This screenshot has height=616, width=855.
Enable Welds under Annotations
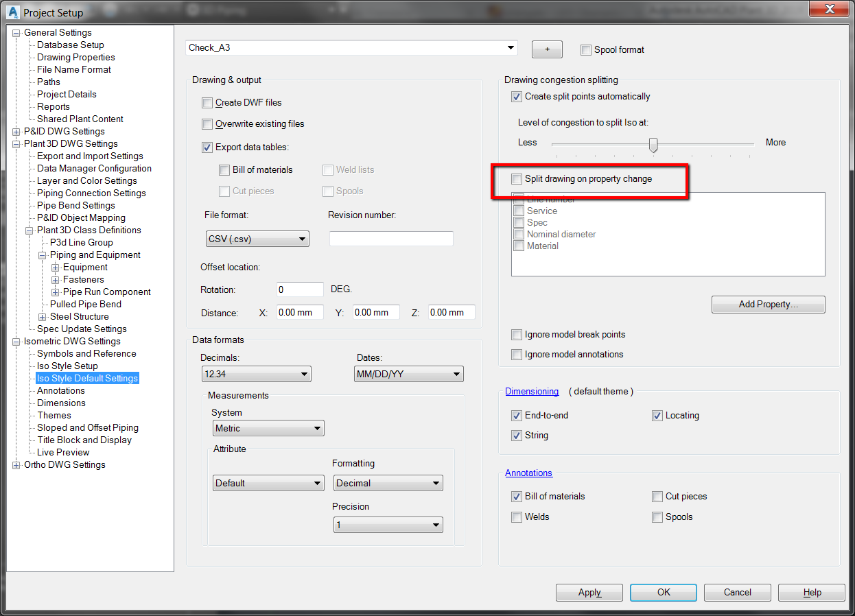pos(517,517)
